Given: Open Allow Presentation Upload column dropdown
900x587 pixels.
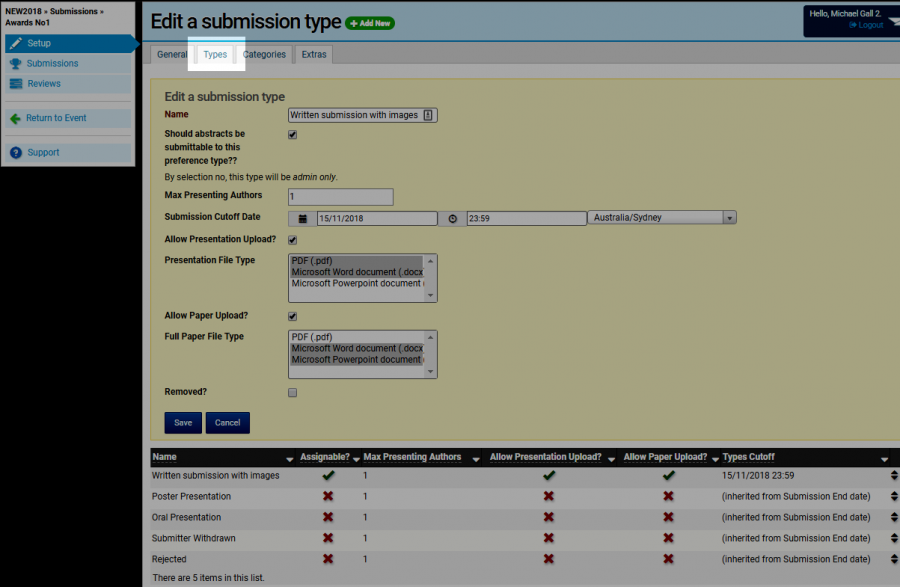Looking at the screenshot, I should pos(611,459).
